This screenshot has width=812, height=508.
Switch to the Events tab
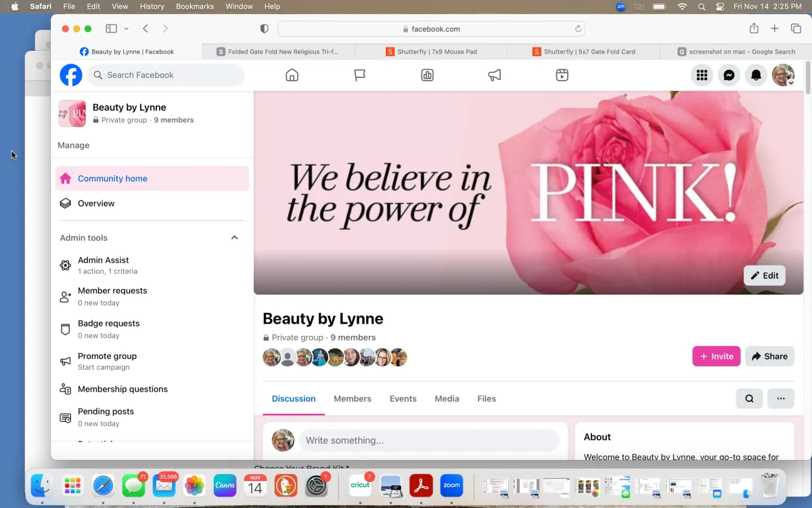click(x=403, y=399)
